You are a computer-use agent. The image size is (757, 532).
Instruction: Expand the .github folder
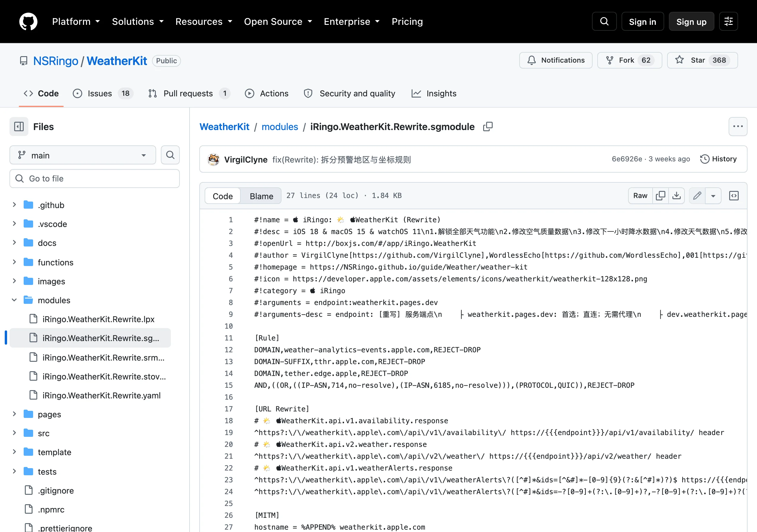point(14,205)
